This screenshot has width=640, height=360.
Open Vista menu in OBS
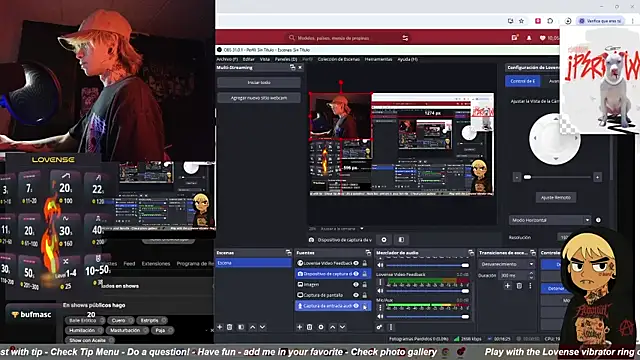pos(264,59)
